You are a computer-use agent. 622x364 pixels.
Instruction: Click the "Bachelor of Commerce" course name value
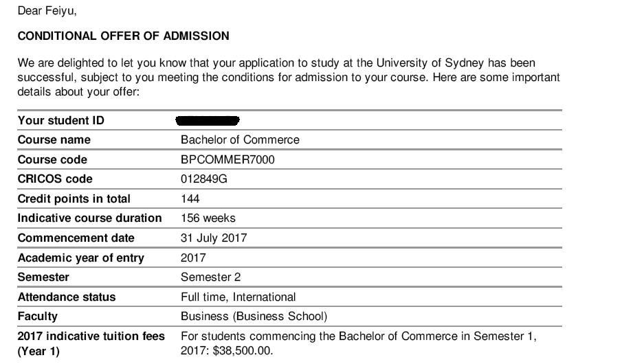240,140
